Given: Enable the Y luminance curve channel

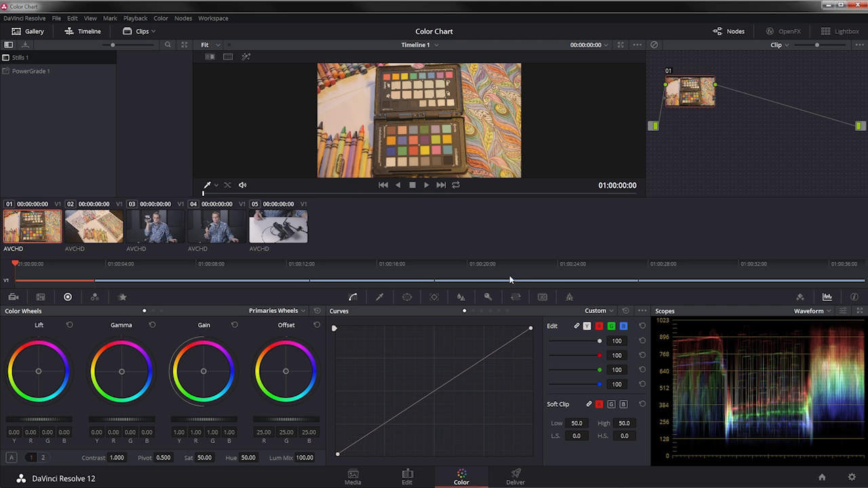Looking at the screenshot, I should (587, 326).
